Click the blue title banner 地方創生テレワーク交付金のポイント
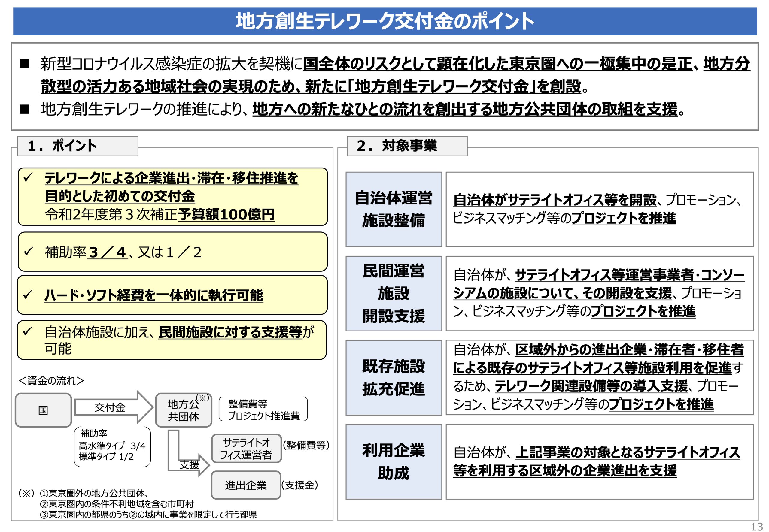This screenshot has width=769, height=532. click(x=385, y=21)
